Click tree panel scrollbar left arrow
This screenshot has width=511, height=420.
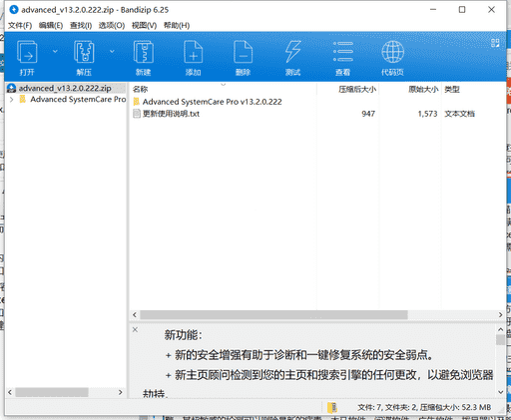(x=10, y=392)
